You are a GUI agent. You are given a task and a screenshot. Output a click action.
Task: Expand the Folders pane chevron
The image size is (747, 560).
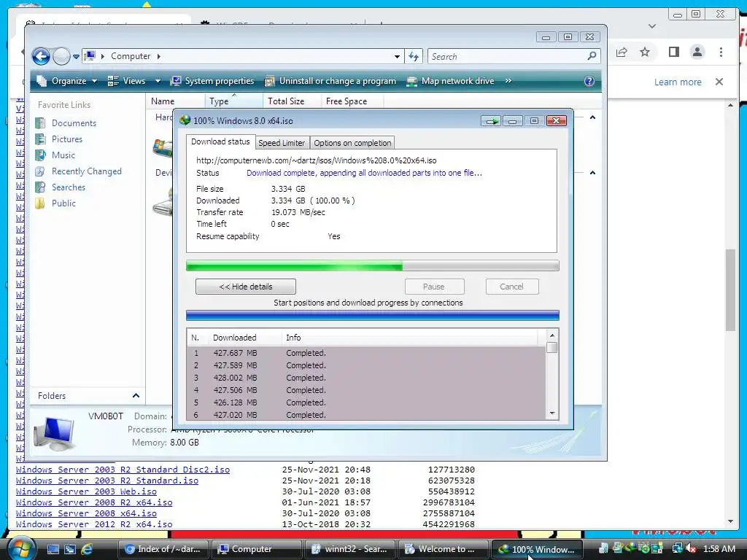click(136, 396)
